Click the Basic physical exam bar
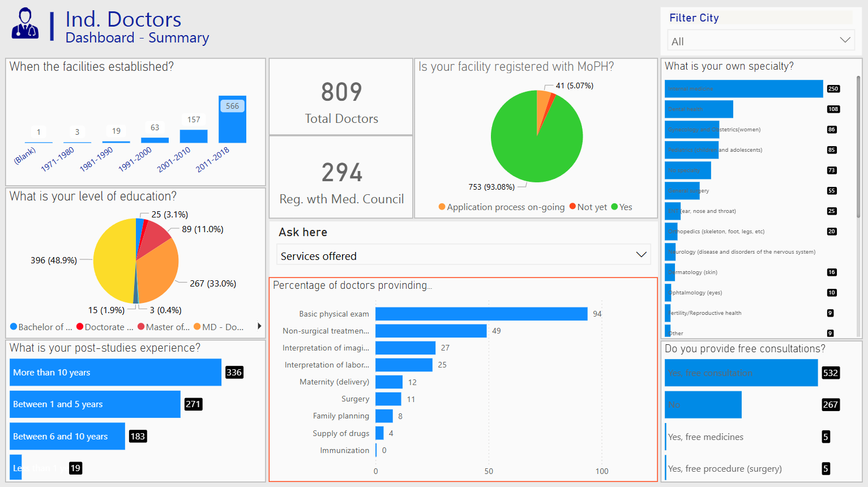The width and height of the screenshot is (868, 487). pos(481,314)
